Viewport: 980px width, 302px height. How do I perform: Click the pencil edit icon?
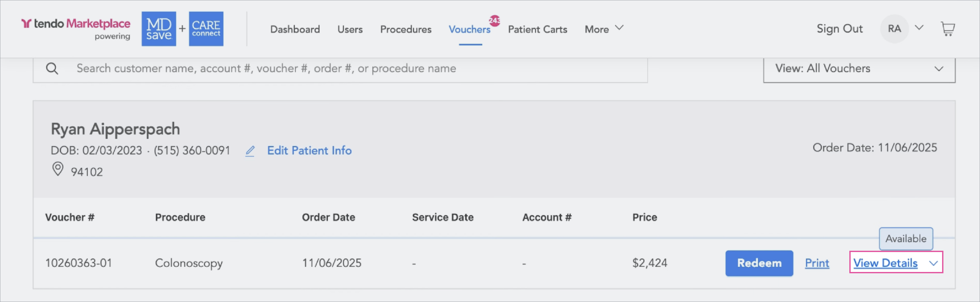coord(250,151)
